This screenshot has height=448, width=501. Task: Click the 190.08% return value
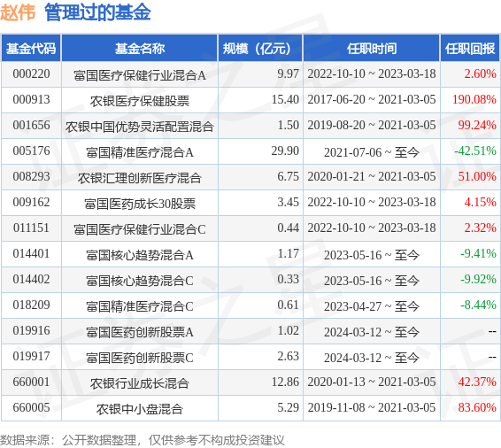pos(474,99)
